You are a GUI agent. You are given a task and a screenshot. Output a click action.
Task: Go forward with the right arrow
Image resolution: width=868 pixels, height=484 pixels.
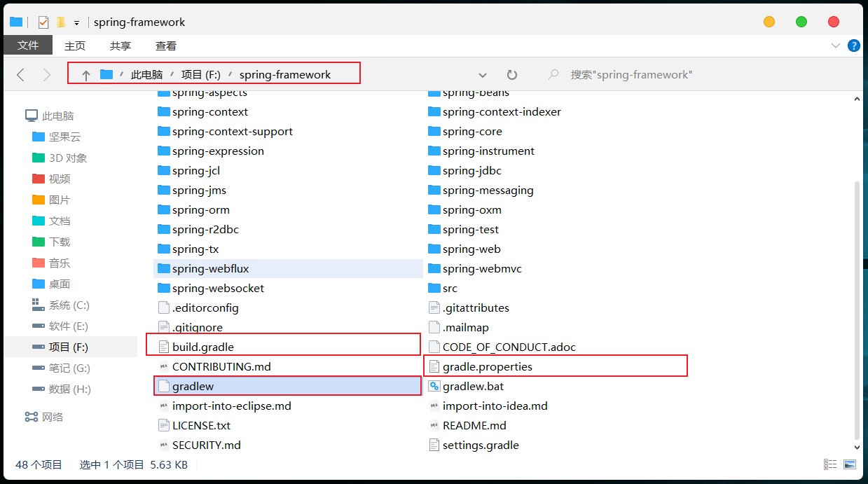[x=47, y=74]
